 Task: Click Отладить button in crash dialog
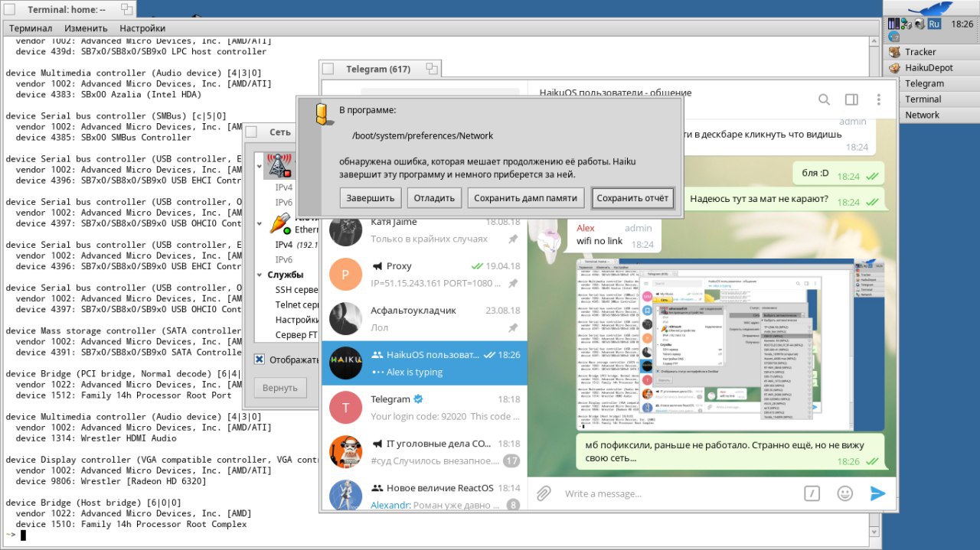(434, 198)
